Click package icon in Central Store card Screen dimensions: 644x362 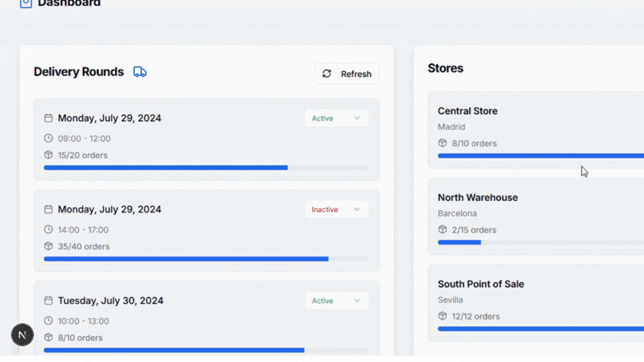point(442,143)
